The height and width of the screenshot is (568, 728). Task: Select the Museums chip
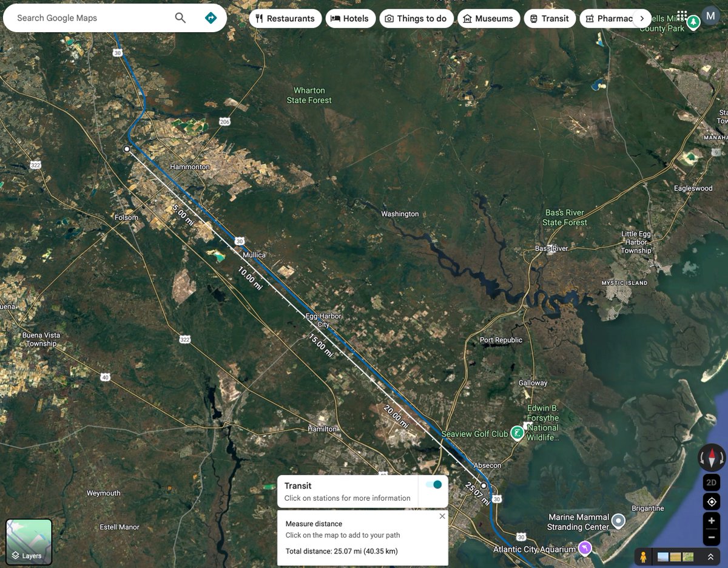488,18
